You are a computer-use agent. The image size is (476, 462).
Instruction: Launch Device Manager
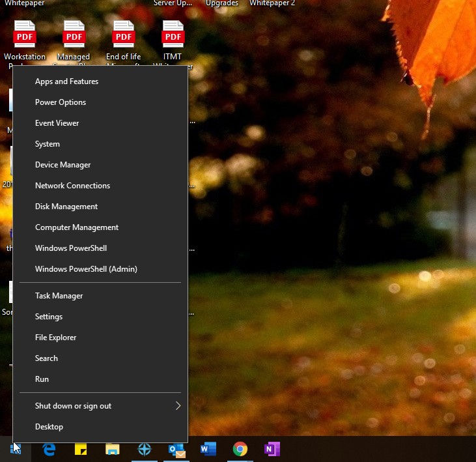[100, 165]
